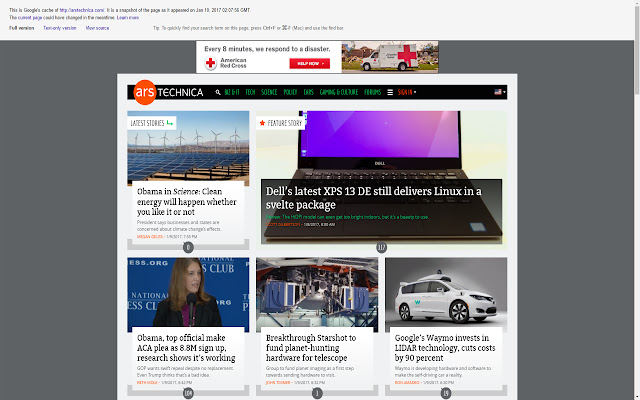The height and width of the screenshot is (400, 640).
Task: Click the white Waymo minivan thumbnail
Action: tap(446, 294)
